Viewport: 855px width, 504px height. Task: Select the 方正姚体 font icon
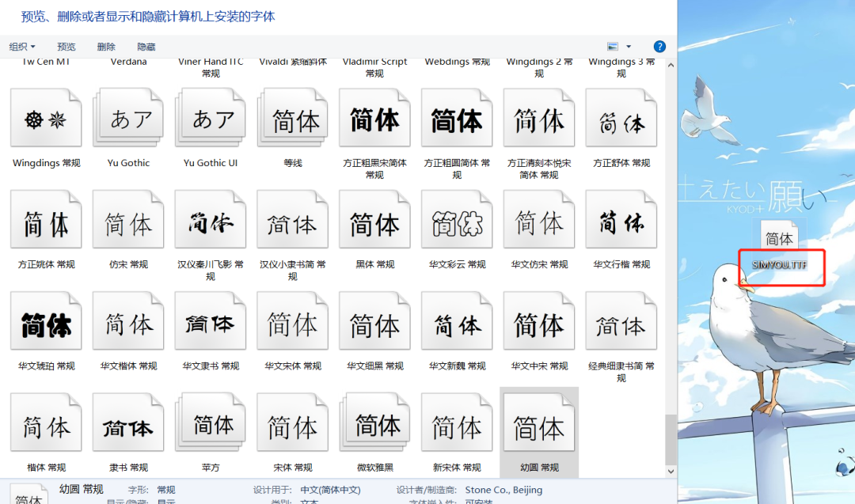pyautogui.click(x=47, y=219)
